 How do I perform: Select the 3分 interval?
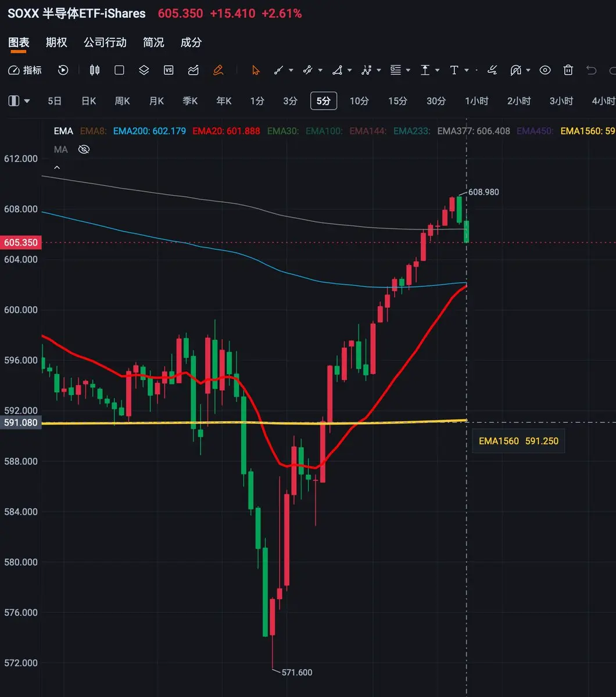[290, 101]
